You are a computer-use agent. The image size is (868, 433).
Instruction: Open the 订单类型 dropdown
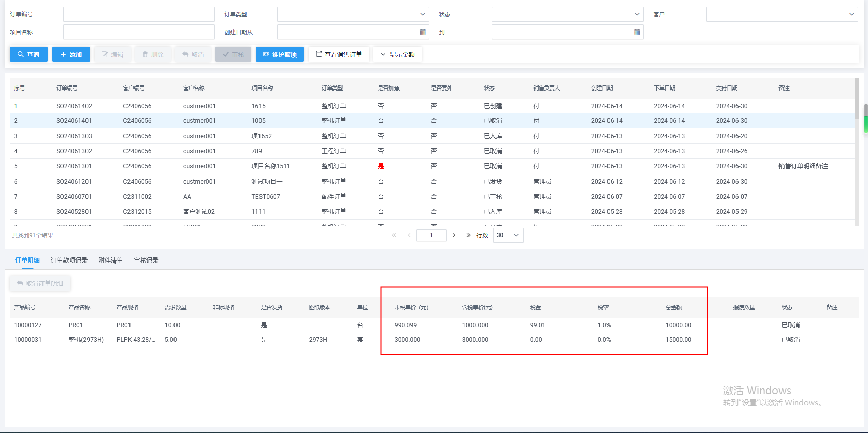(x=353, y=14)
